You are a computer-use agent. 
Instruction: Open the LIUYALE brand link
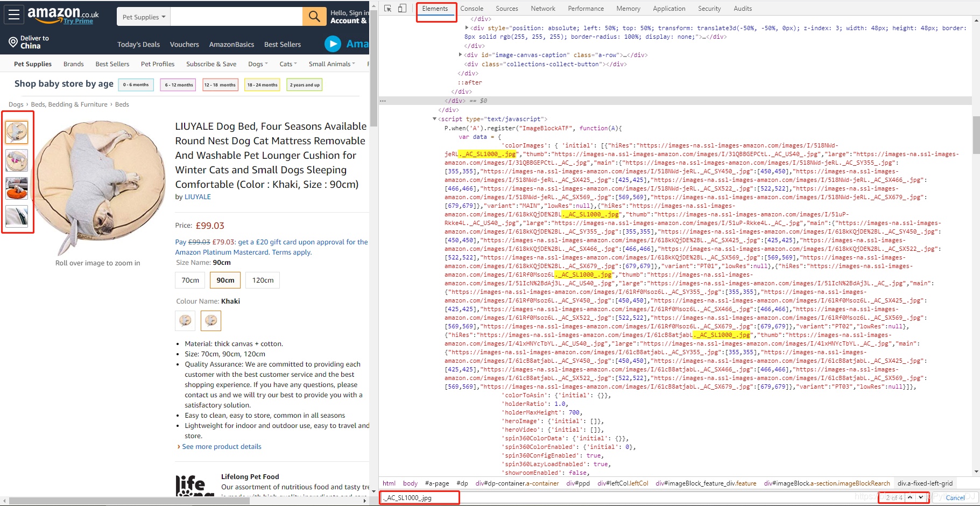point(198,197)
